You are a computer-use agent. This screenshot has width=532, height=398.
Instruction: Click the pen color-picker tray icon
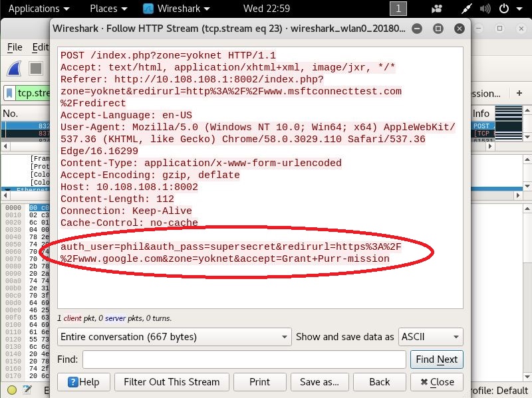(x=467, y=9)
